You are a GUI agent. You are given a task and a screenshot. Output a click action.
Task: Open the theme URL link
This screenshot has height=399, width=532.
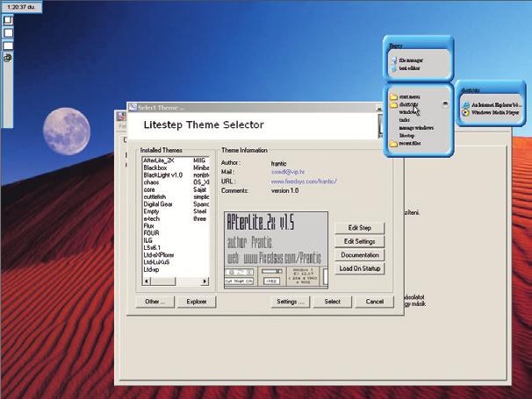[x=304, y=182]
